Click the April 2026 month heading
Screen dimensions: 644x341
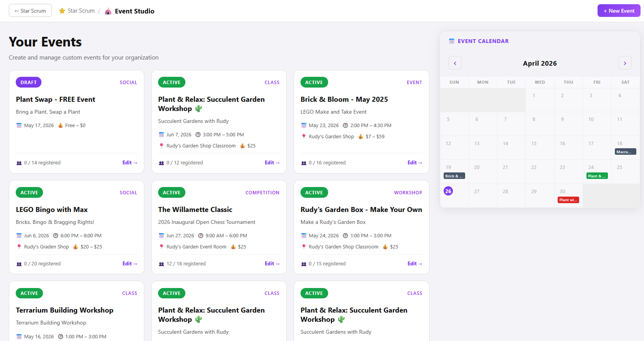[x=540, y=63]
